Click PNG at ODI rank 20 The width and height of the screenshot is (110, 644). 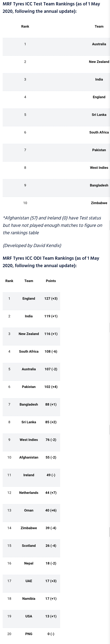coord(29,634)
